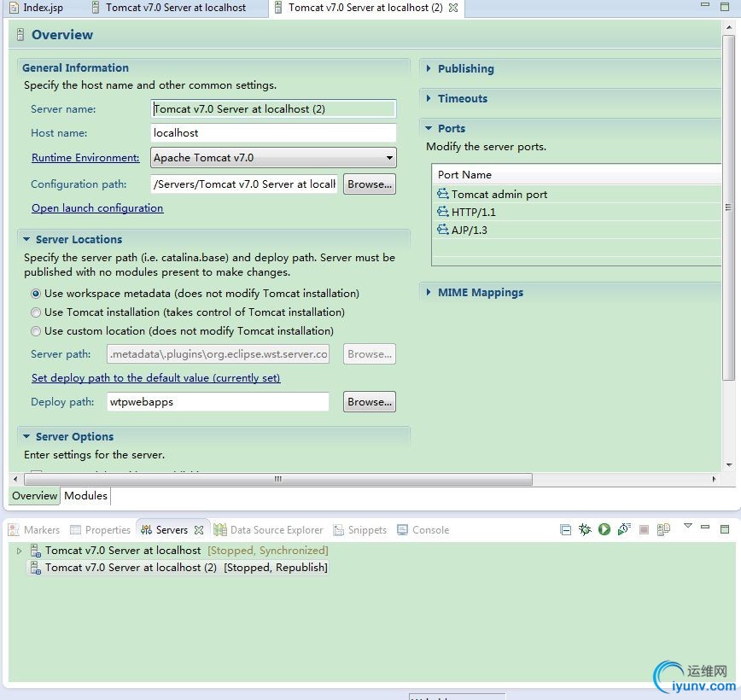
Task: Collapse the Ports section
Action: (429, 128)
